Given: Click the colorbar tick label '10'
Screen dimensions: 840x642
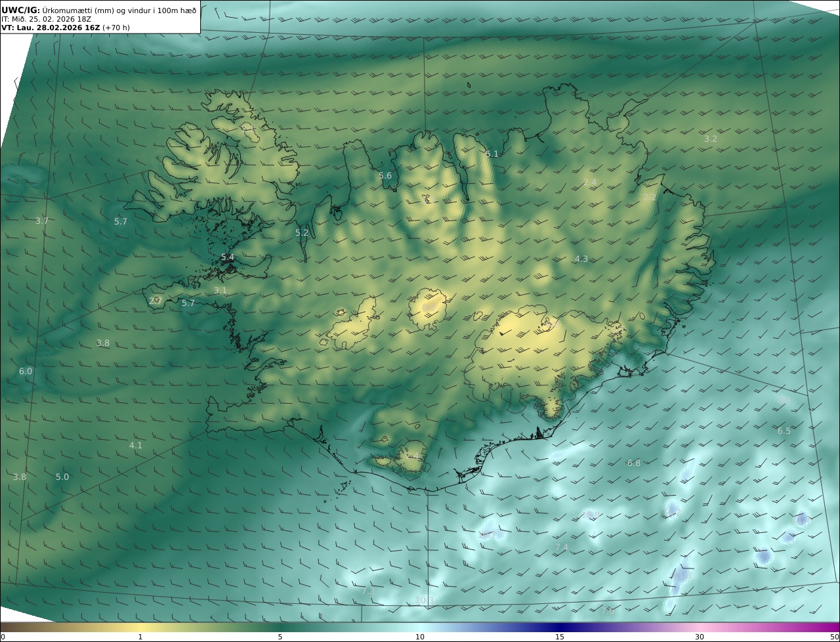Looking at the screenshot, I should click(420, 637).
